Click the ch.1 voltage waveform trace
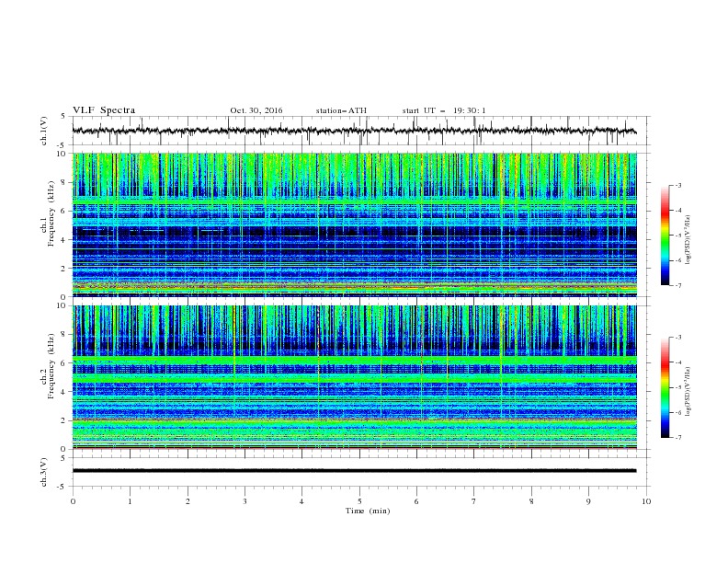The height and width of the screenshot is (563, 728). (354, 131)
